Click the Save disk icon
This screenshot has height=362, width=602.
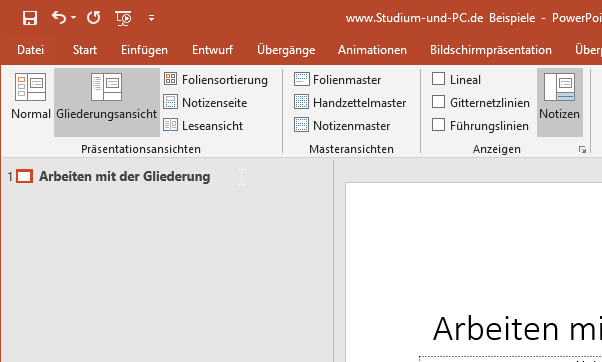(30, 18)
